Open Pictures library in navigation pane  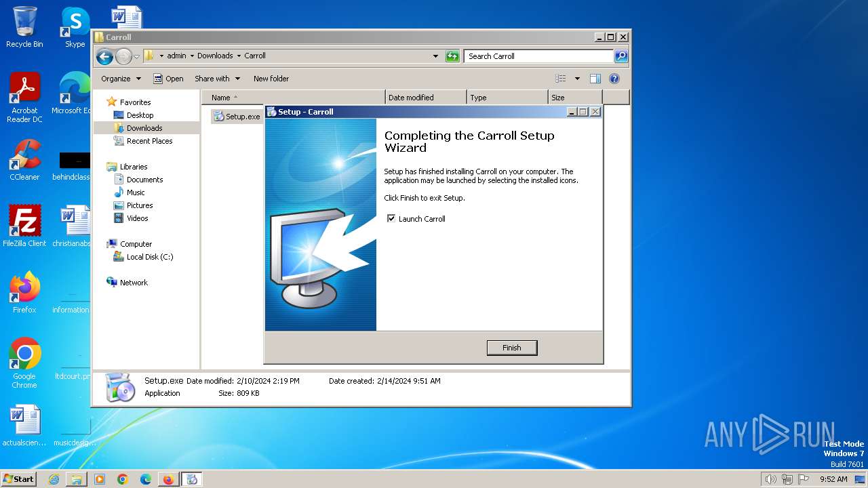[x=140, y=205]
